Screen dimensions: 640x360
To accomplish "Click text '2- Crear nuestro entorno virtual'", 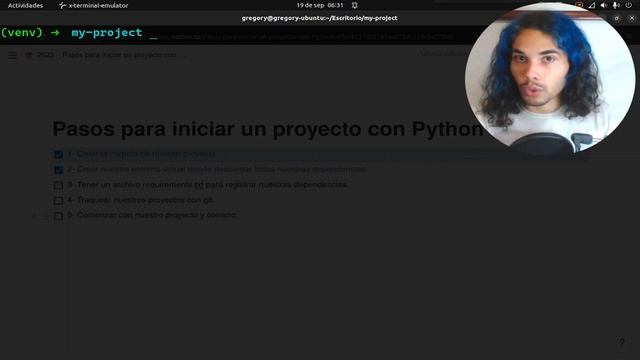I will (x=217, y=169).
